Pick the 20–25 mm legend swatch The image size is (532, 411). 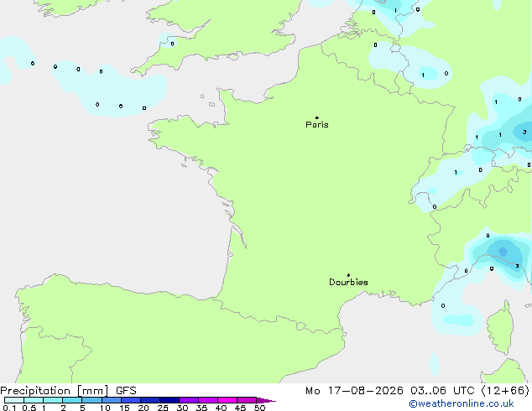click(150, 400)
